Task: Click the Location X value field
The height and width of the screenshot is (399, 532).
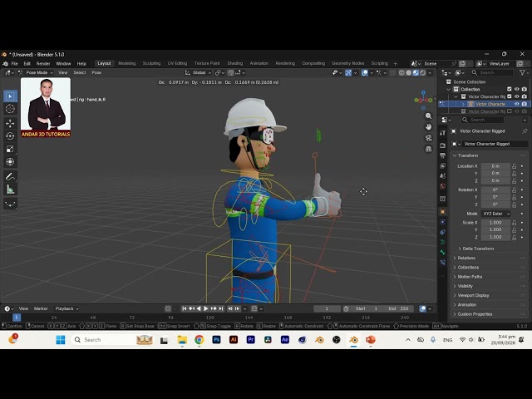Action: [x=495, y=166]
